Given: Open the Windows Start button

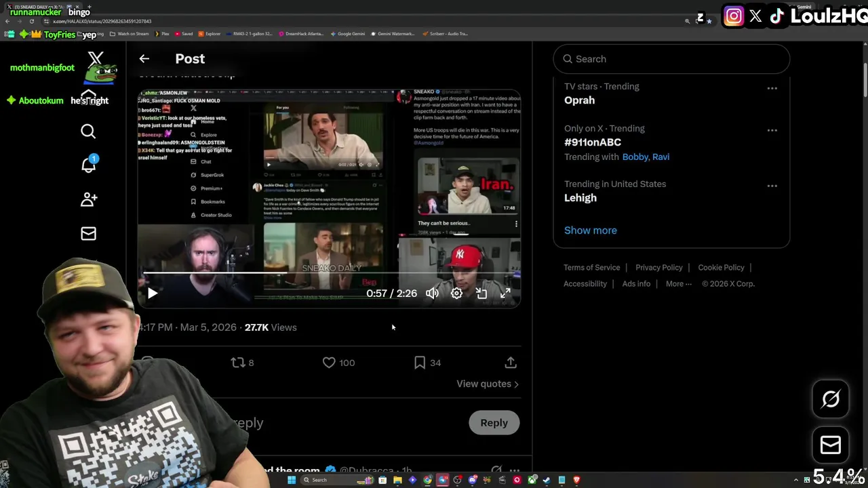Looking at the screenshot, I should point(292,480).
